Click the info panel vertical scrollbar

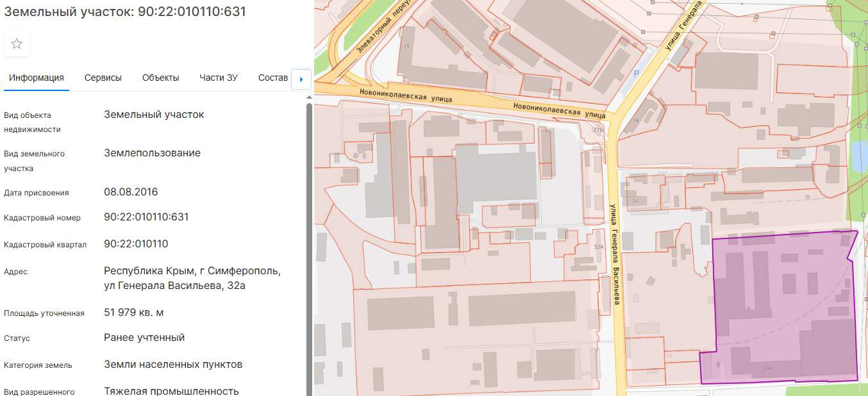(x=309, y=243)
